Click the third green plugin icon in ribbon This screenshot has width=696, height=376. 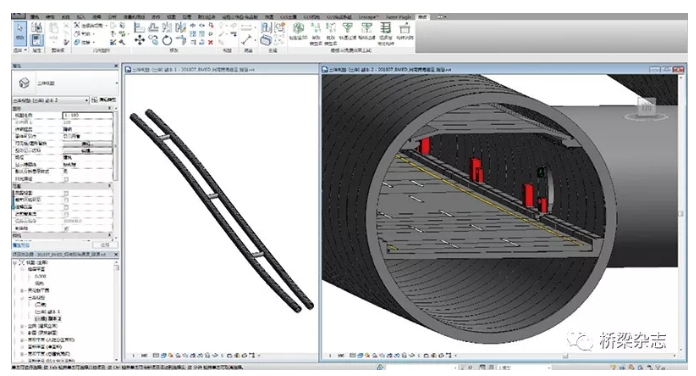(x=331, y=29)
